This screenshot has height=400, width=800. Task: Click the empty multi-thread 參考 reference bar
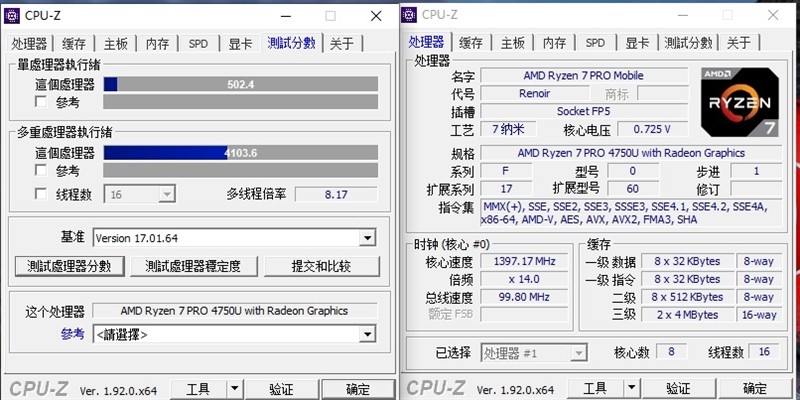coord(241,170)
